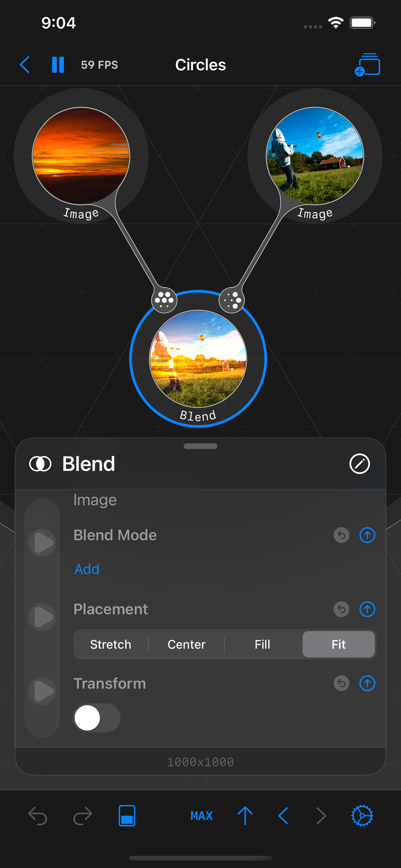Tap the add new node icon
Screen dimensions: 401x868
(367, 65)
